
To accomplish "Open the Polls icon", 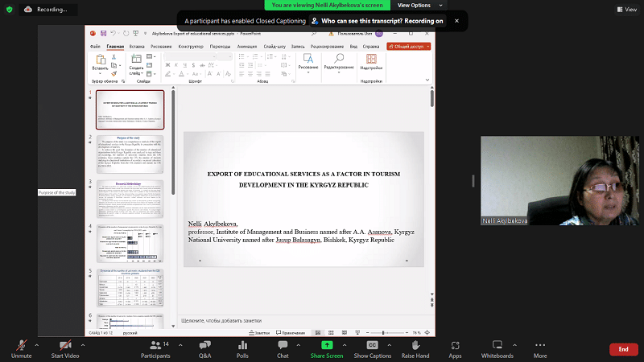I will pos(242,344).
